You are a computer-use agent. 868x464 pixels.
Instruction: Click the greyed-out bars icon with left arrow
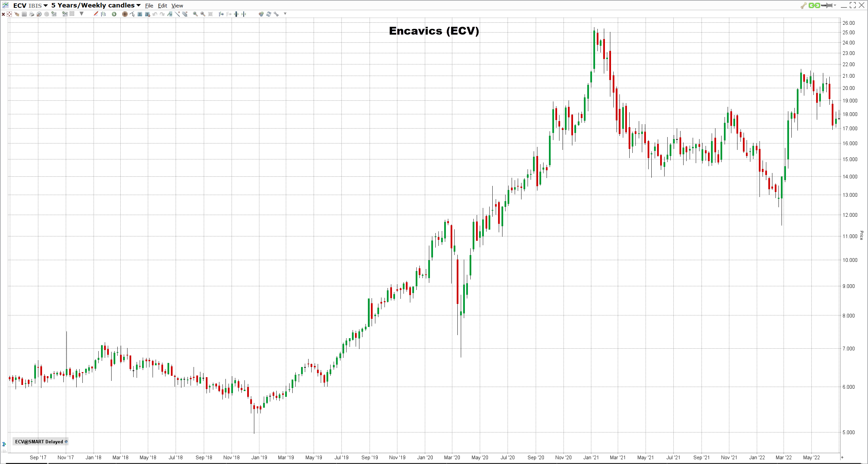coord(229,14)
